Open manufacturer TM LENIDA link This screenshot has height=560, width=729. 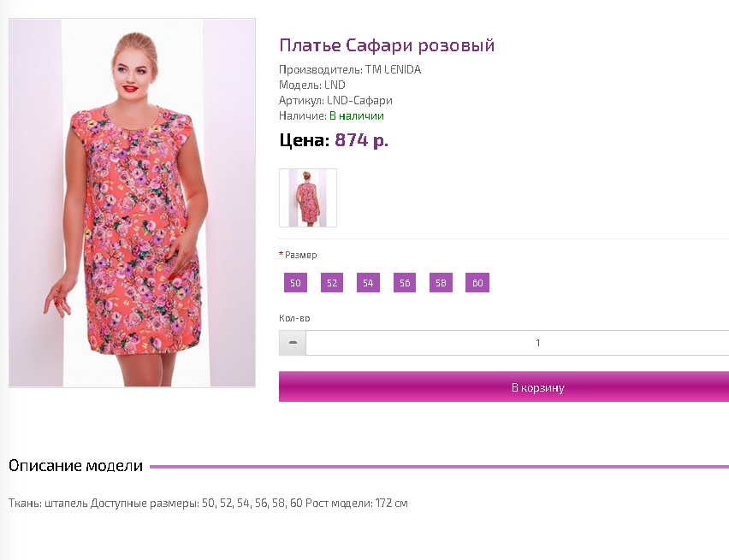[x=393, y=70]
